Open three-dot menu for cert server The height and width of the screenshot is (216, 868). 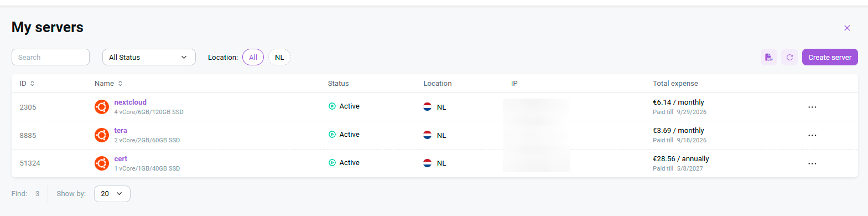point(812,163)
